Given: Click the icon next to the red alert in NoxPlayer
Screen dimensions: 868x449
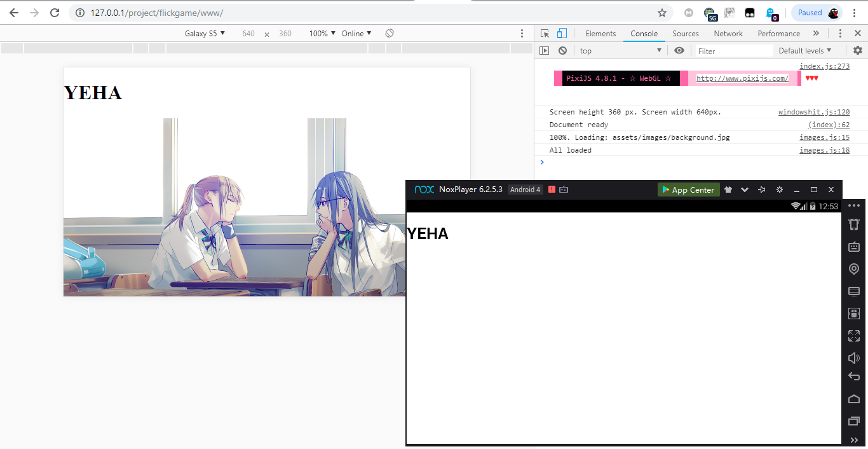Looking at the screenshot, I should click(x=564, y=190).
